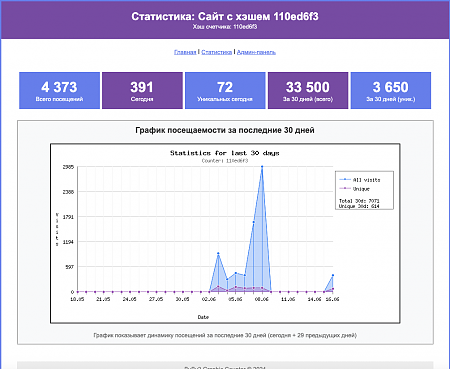Screen dimensions: 450x369
Task: Click the x-axis date label 16.06
Action: pyautogui.click(x=332, y=299)
